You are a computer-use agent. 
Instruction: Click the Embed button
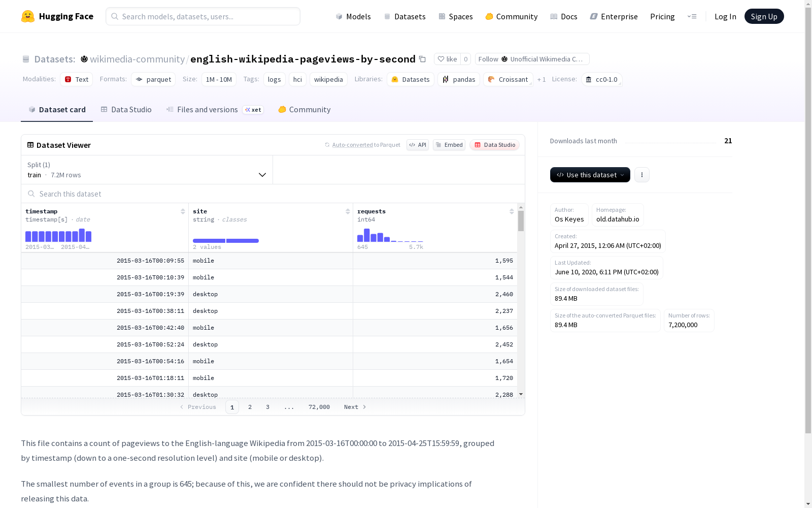[449, 145]
